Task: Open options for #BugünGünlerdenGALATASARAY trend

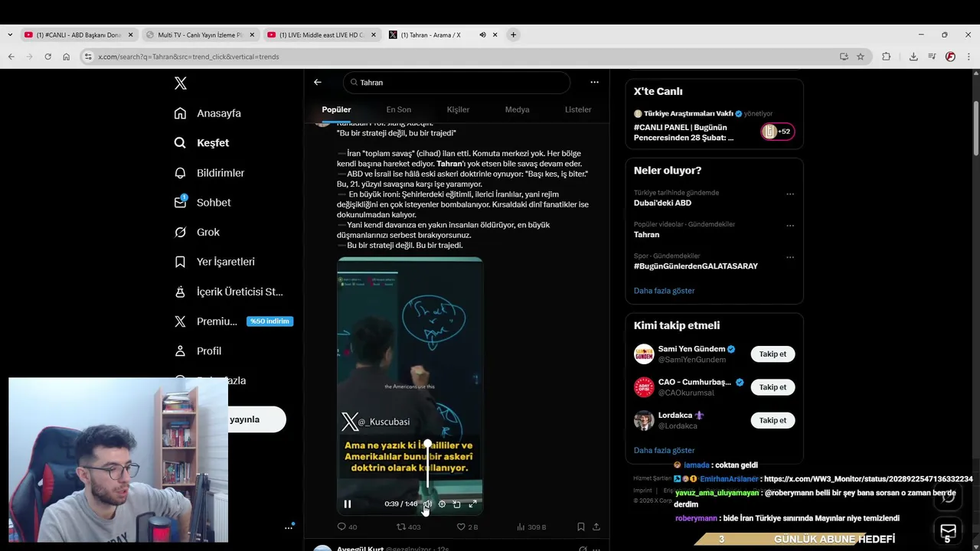Action: click(790, 257)
